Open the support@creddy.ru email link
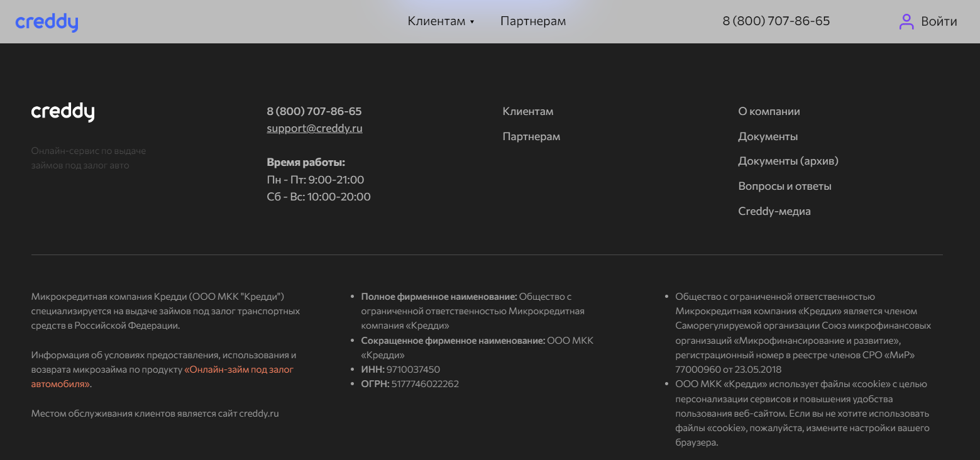 314,128
